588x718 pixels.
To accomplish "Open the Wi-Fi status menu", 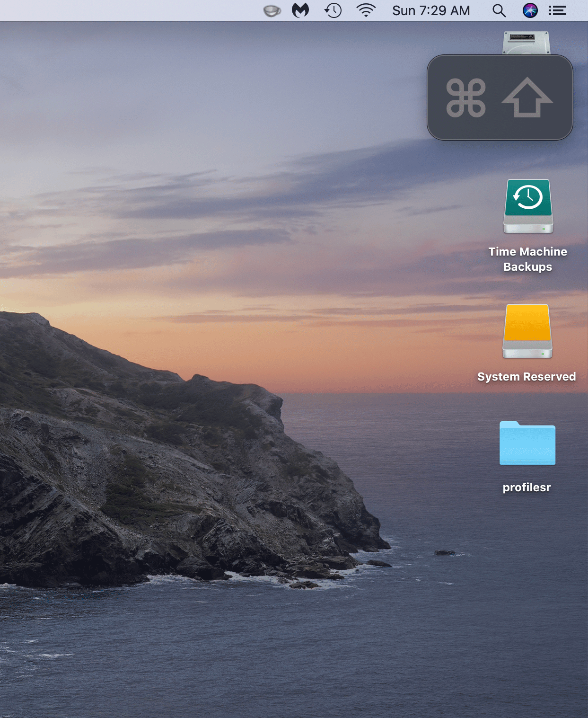I will 366,10.
